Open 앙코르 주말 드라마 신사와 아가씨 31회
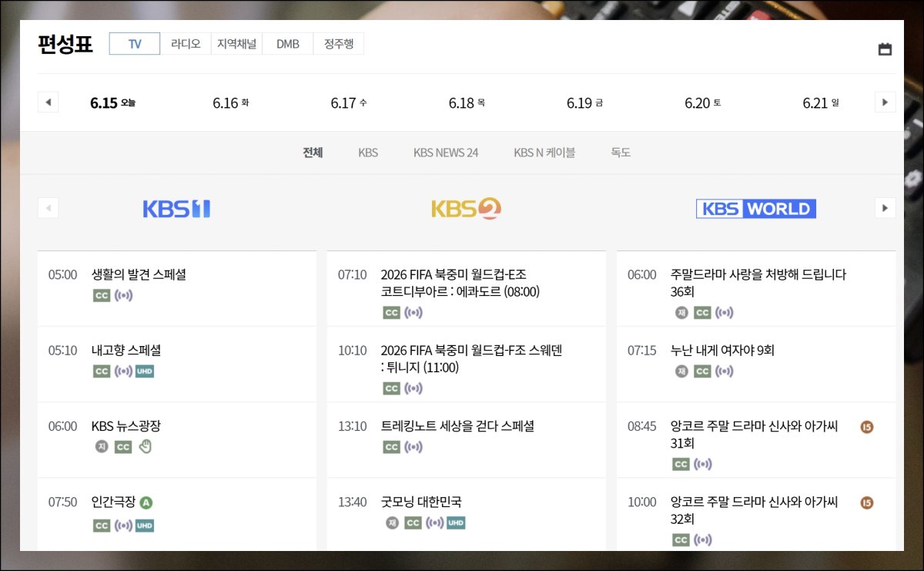Viewport: 924px width, 571px height. [754, 435]
